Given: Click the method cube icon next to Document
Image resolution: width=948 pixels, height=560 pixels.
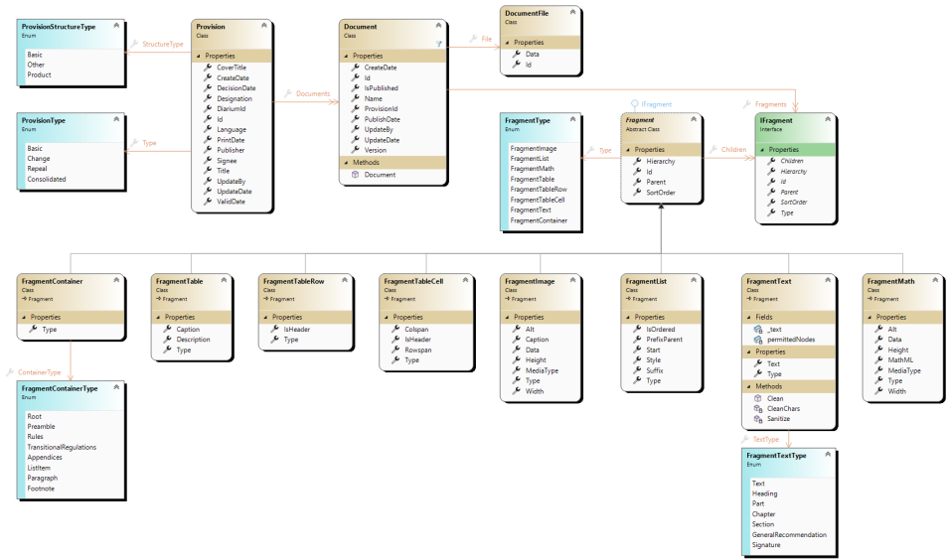Looking at the screenshot, I should point(356,175).
